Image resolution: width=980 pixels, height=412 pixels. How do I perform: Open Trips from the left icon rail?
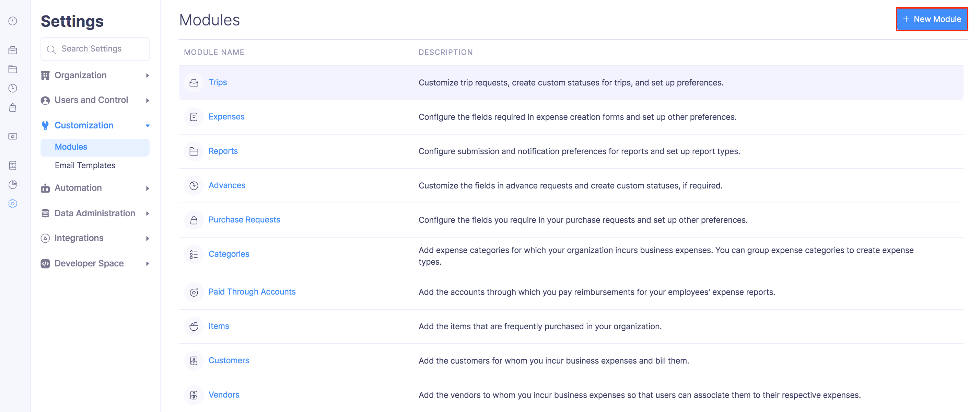(13, 50)
